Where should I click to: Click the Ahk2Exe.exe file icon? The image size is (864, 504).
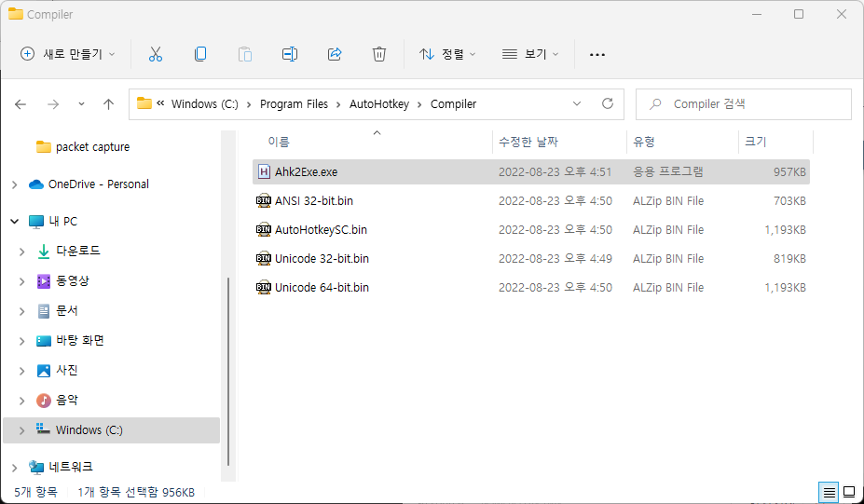264,171
